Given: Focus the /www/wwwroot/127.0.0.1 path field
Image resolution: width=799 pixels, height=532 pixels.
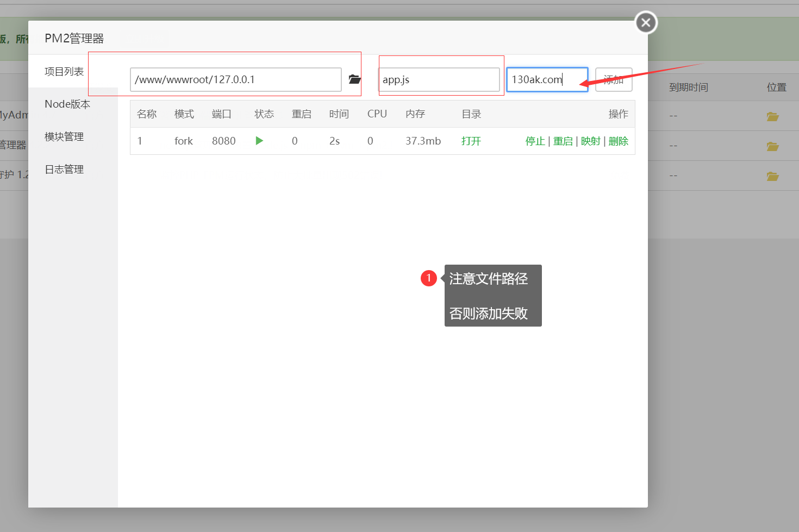Looking at the screenshot, I should click(x=235, y=79).
